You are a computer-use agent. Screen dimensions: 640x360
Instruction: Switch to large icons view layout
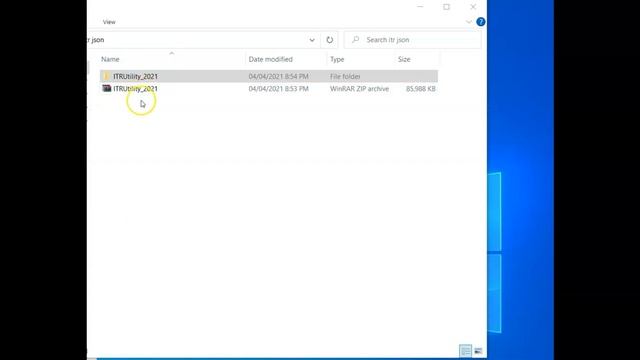coord(478,351)
